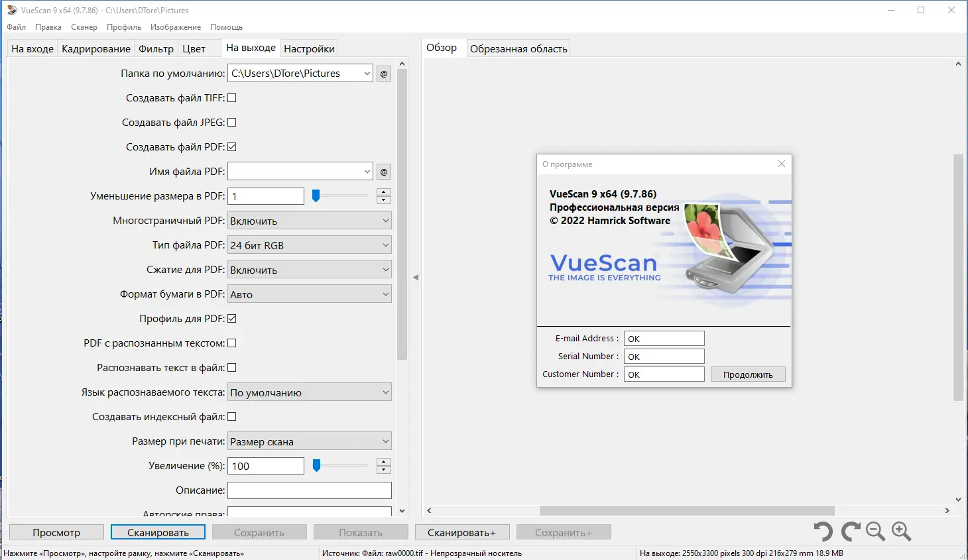Click the Сканировать button
968x560 pixels.
158,532
